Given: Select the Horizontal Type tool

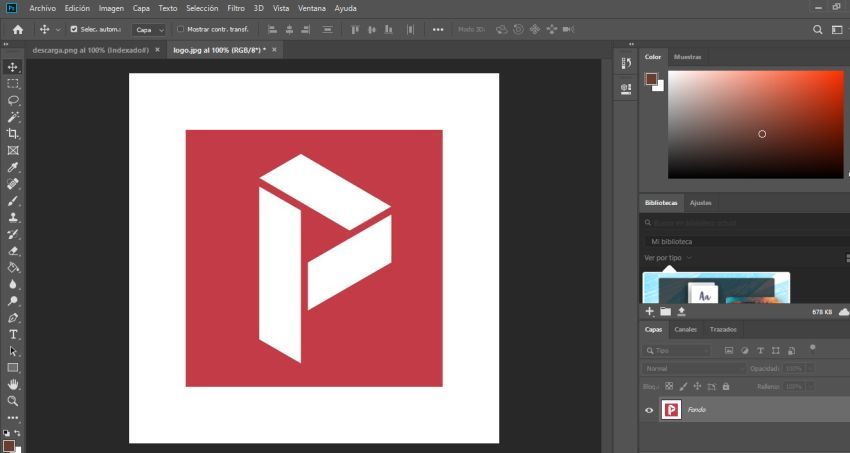Looking at the screenshot, I should coord(13,334).
